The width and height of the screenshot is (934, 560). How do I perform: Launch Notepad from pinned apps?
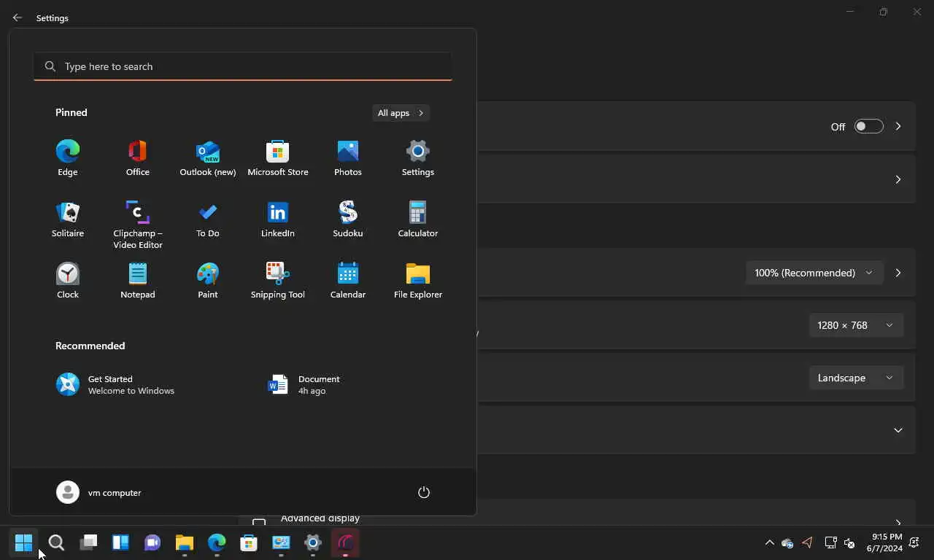tap(138, 281)
